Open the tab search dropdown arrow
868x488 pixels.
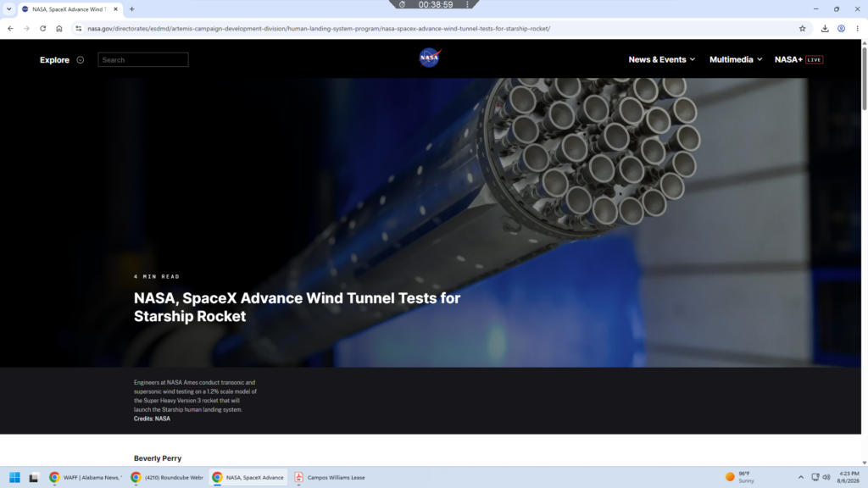tap(8, 8)
